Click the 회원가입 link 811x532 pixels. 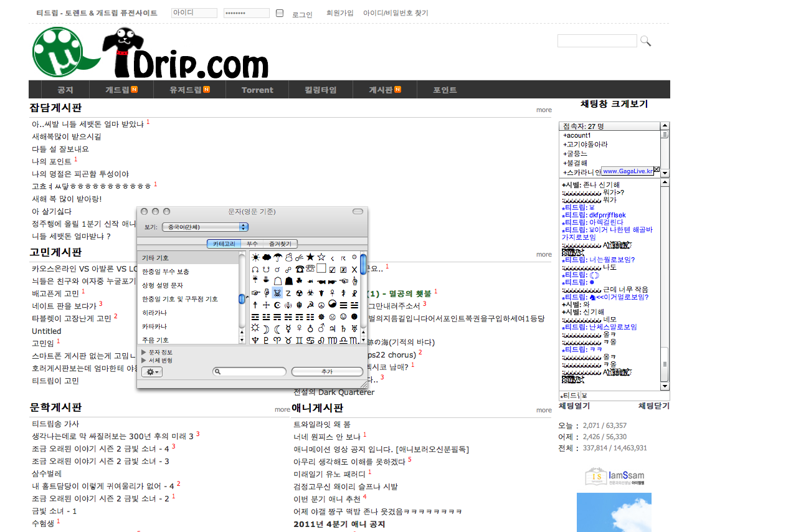[339, 13]
